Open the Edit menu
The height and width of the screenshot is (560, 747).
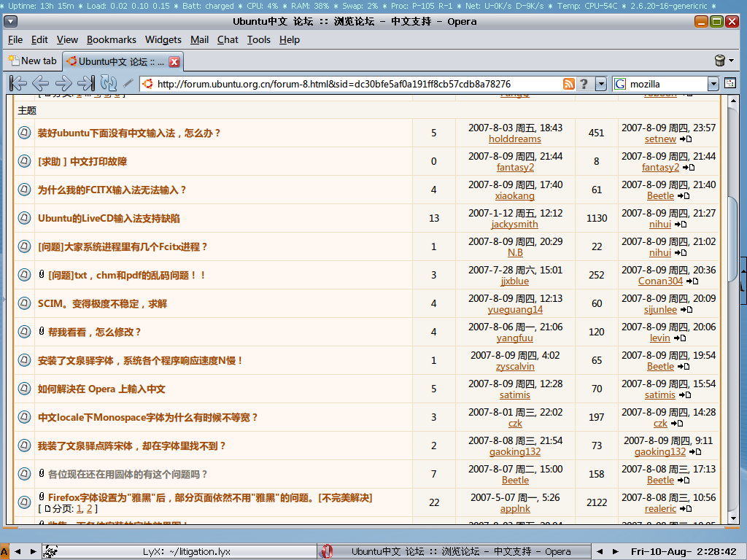coord(39,39)
